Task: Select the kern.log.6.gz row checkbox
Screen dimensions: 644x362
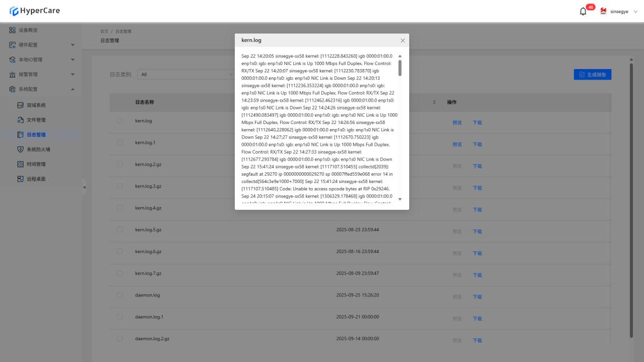Action: point(119,252)
